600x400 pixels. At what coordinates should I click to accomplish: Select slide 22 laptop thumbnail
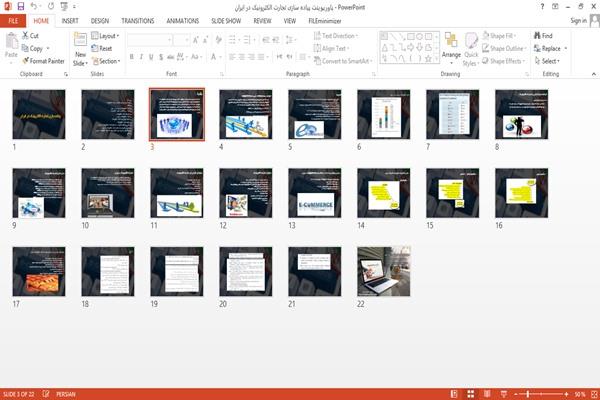tap(383, 271)
